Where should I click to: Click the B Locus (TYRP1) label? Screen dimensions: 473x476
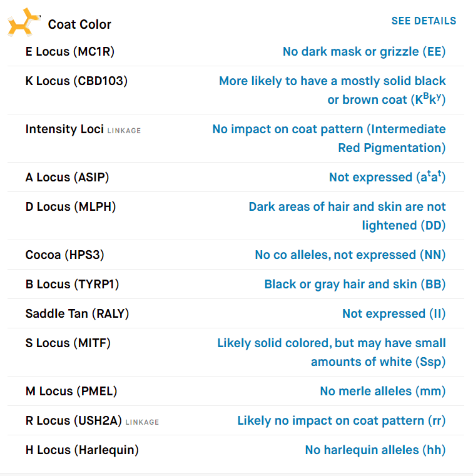tap(72, 284)
